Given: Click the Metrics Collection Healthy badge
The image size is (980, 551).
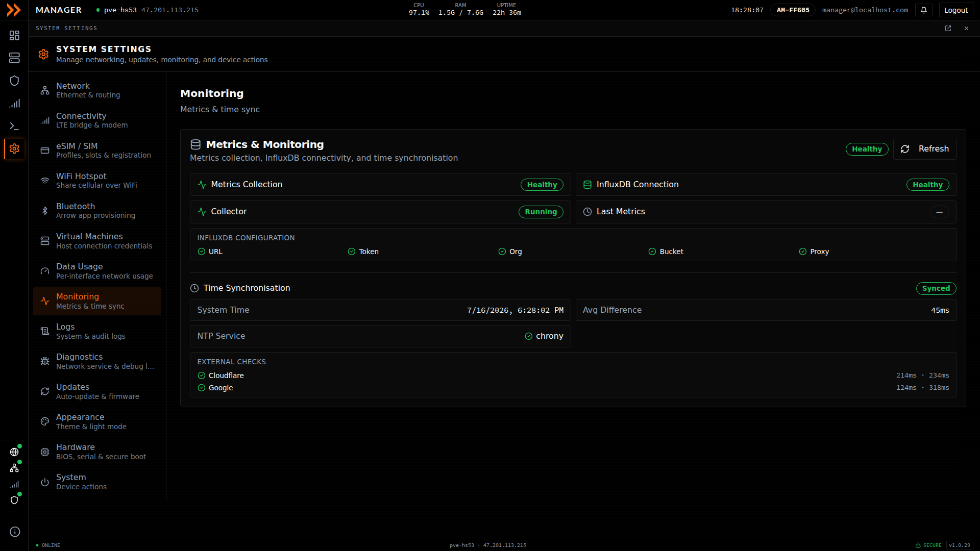Looking at the screenshot, I should coord(542,185).
